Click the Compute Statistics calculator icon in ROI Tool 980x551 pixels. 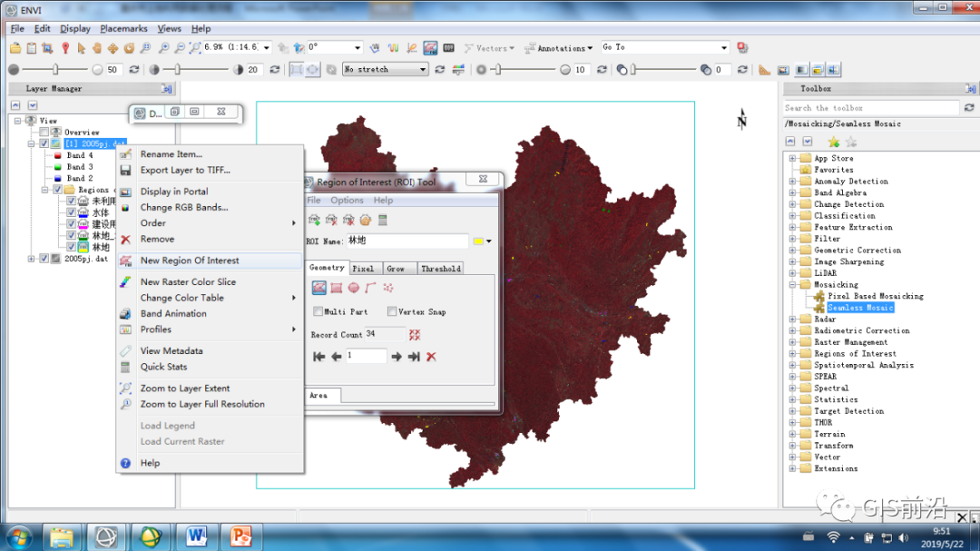coord(383,221)
